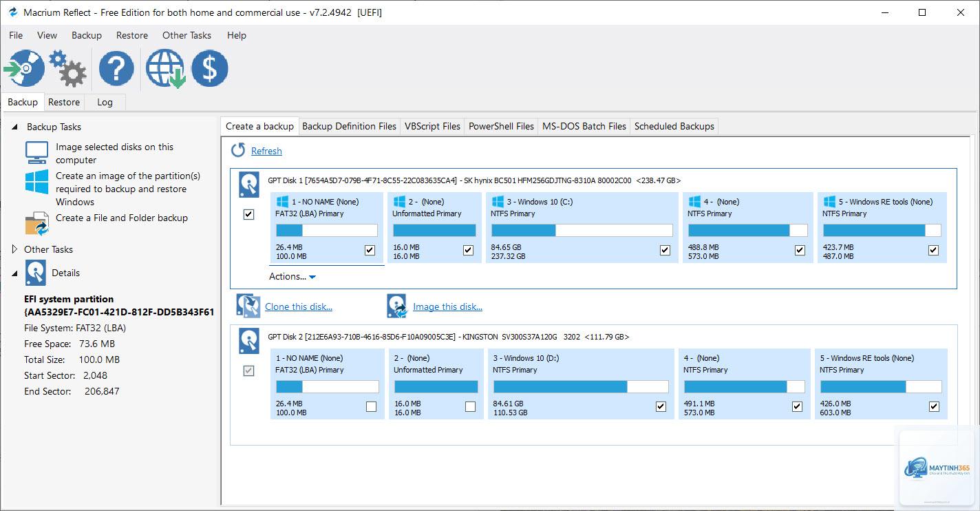Toggle the GPT Disk 2 whole-disk checkbox
Screen dimensions: 980x511
[x=249, y=371]
